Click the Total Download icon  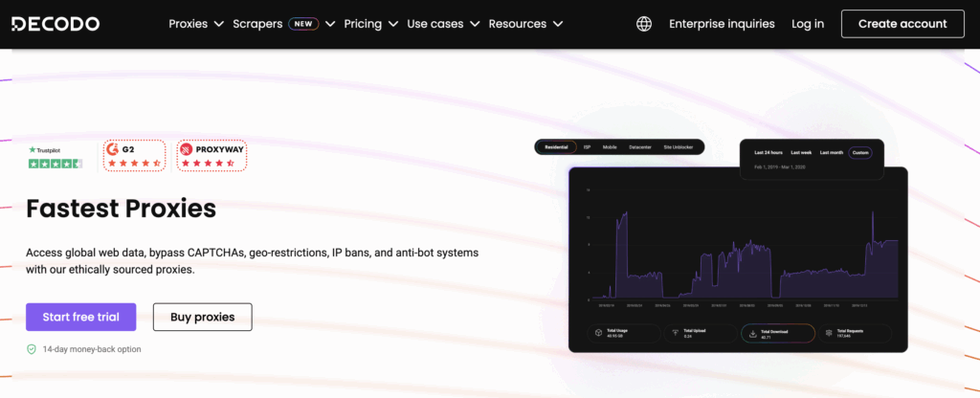pos(753,333)
